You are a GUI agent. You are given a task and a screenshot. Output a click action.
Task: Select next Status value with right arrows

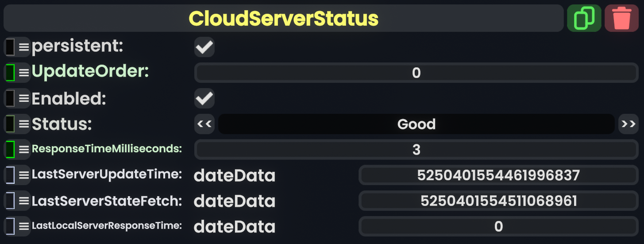click(628, 124)
